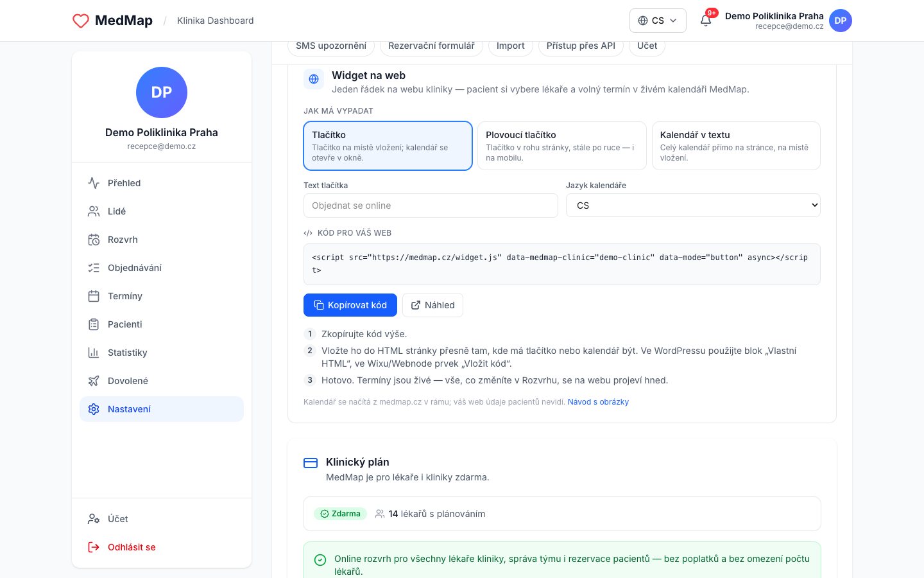
Task: Click the Kopírovat kód button
Action: [350, 305]
